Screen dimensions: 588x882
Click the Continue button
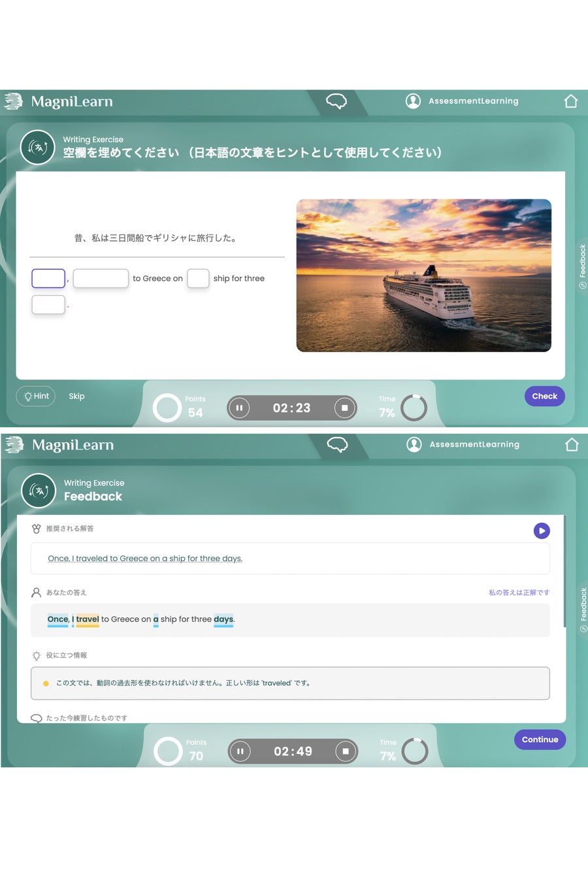pyautogui.click(x=540, y=740)
